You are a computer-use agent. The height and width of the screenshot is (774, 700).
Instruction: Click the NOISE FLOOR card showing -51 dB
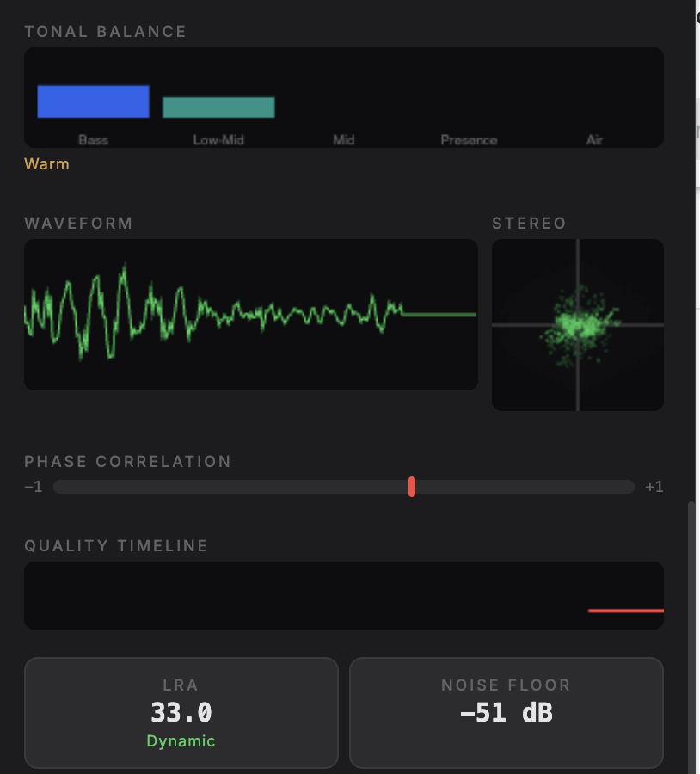coord(506,712)
